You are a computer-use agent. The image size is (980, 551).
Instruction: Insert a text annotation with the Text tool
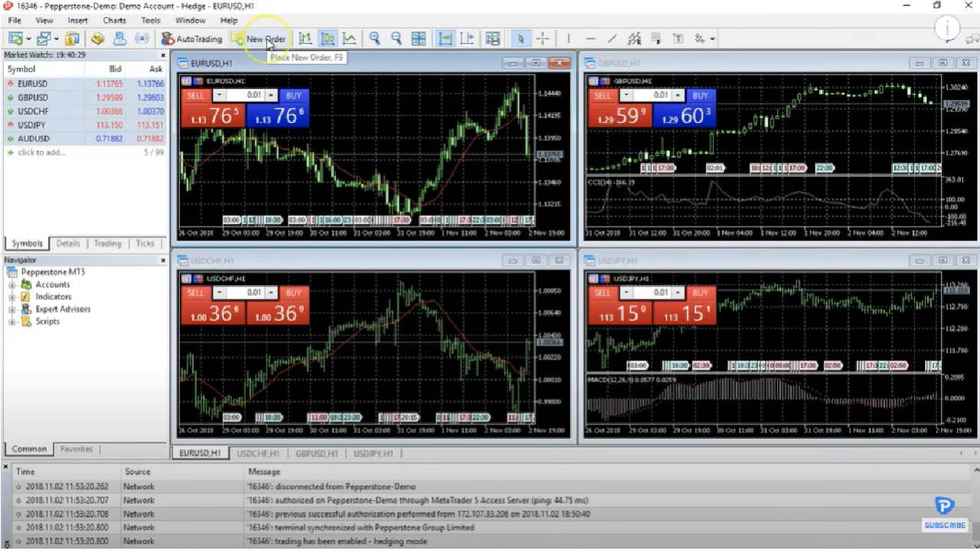(x=678, y=38)
